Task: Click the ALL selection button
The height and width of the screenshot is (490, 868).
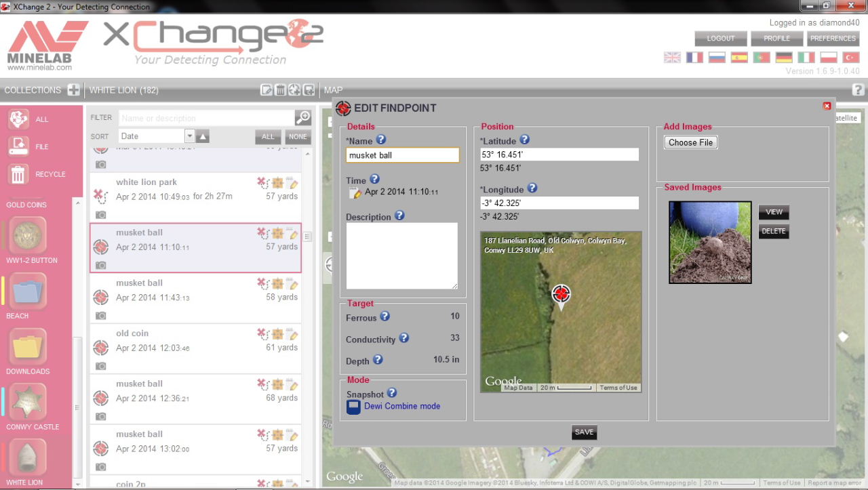Action: click(x=268, y=136)
